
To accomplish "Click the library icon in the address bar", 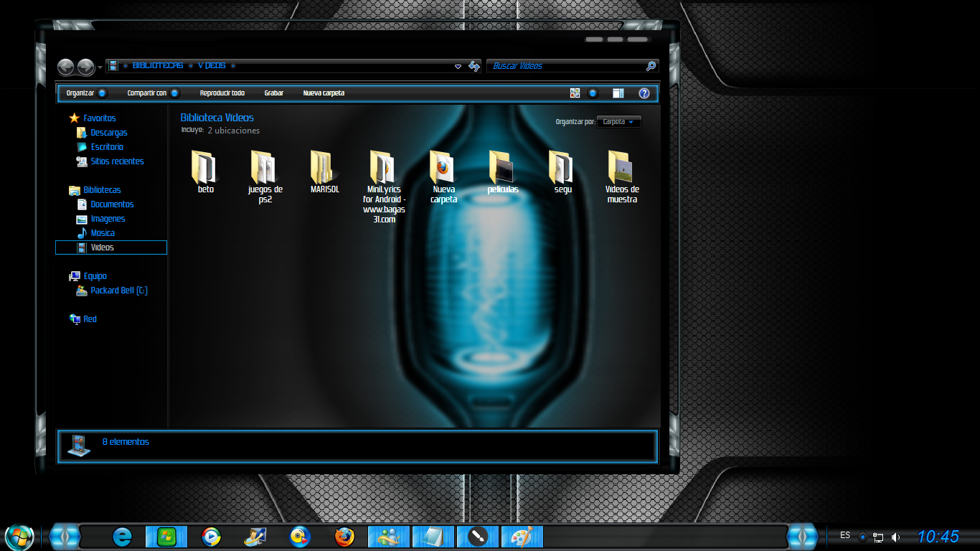I will click(x=113, y=66).
